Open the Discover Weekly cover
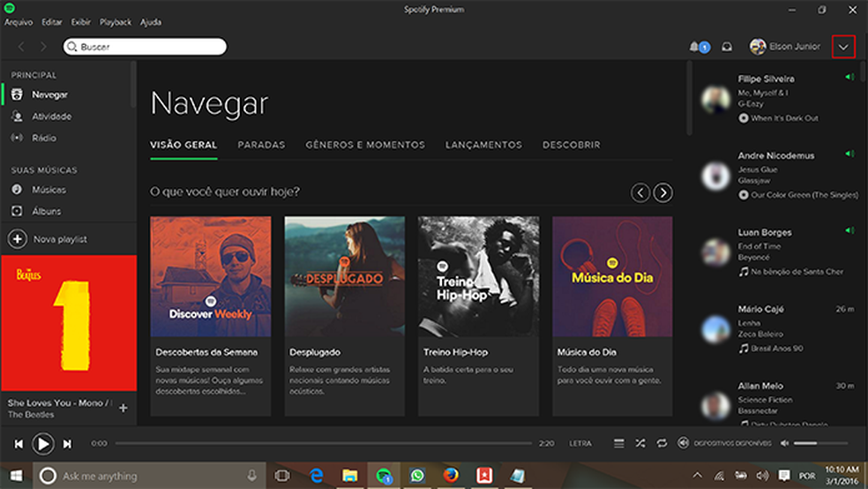Viewport: 868px width, 489px height. 210,276
